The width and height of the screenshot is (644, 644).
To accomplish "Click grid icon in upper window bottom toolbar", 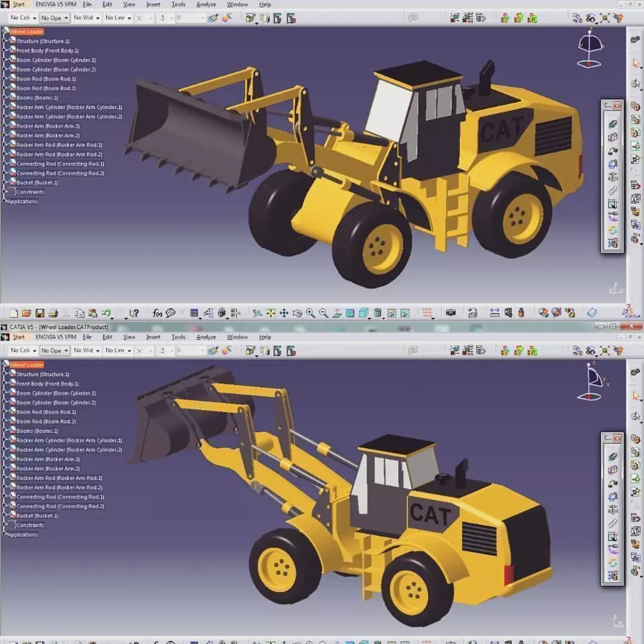I will coord(427,313).
